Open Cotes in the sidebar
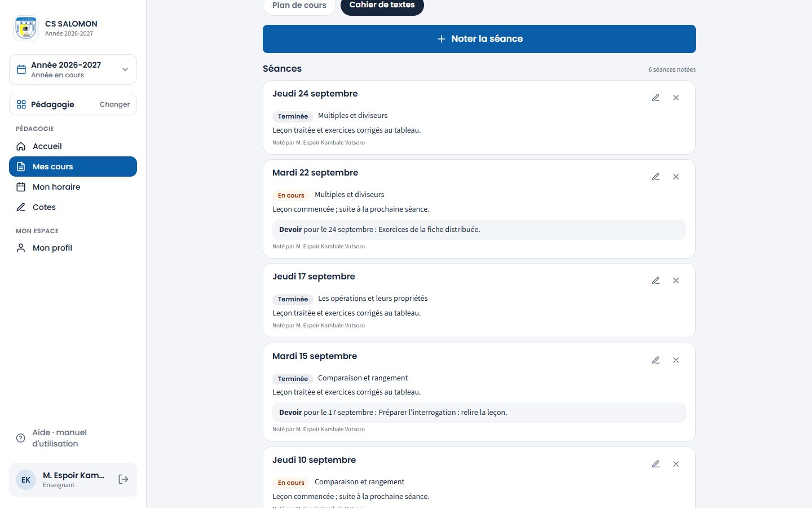 [73, 207]
